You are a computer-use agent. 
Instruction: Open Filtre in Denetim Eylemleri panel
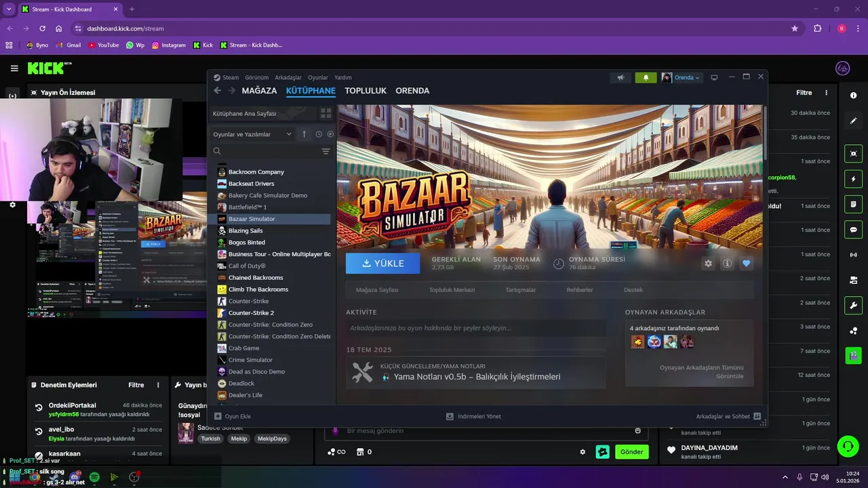pyautogui.click(x=136, y=385)
